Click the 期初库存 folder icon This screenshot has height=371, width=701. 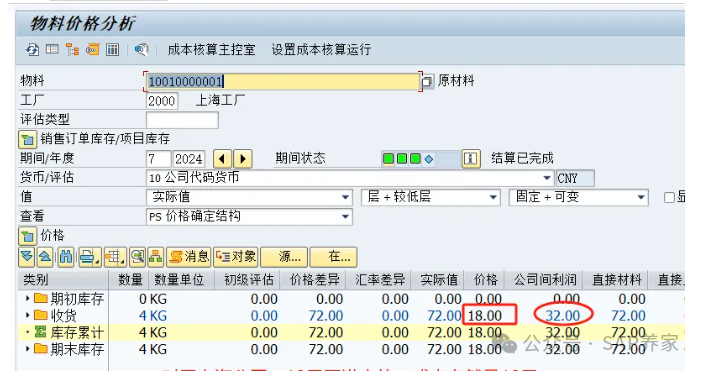41,298
